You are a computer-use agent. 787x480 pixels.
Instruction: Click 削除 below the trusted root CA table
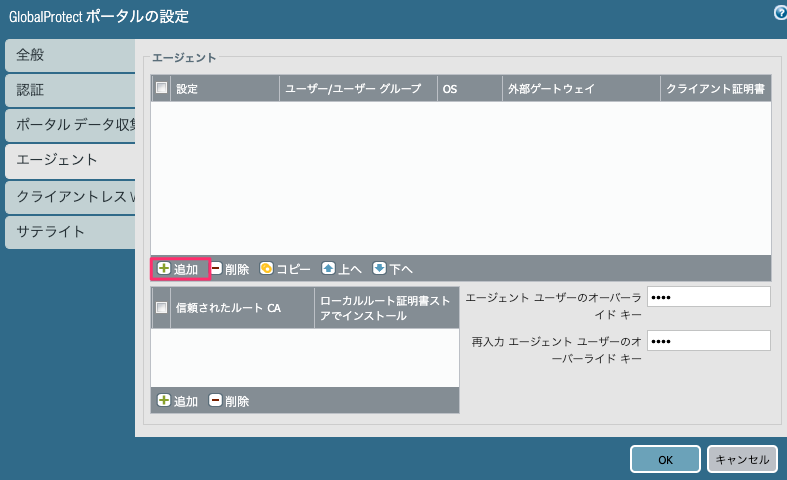point(229,401)
